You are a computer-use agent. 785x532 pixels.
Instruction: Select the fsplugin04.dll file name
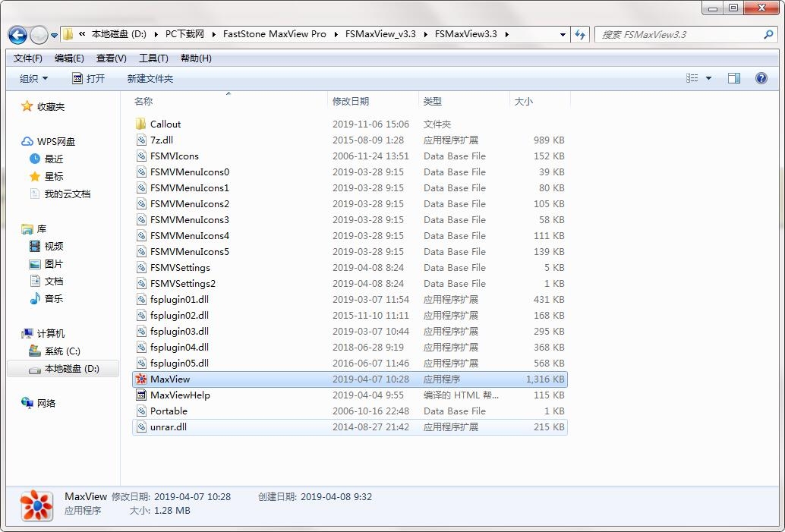tap(179, 348)
